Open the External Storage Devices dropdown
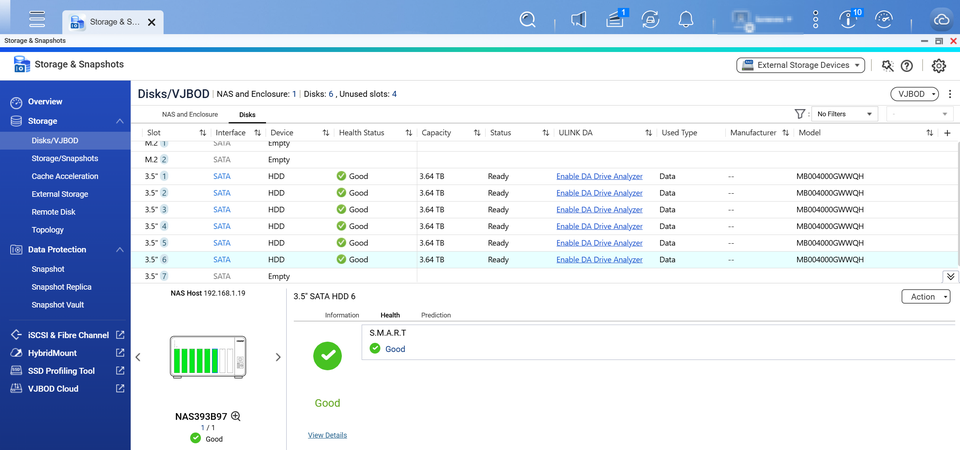The height and width of the screenshot is (450, 960). coord(800,65)
